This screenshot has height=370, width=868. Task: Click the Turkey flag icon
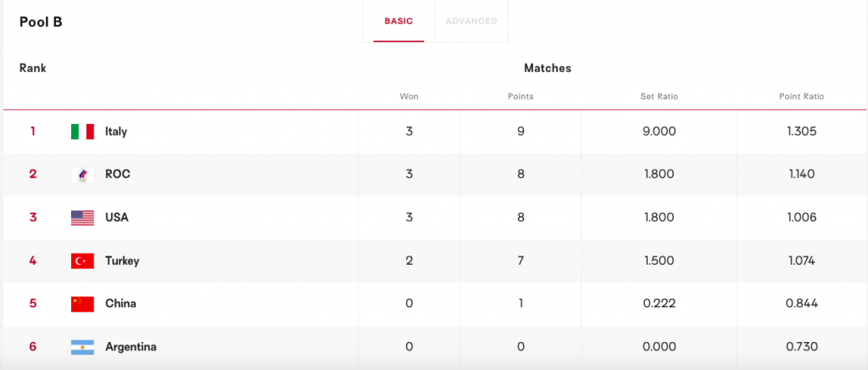pyautogui.click(x=82, y=261)
